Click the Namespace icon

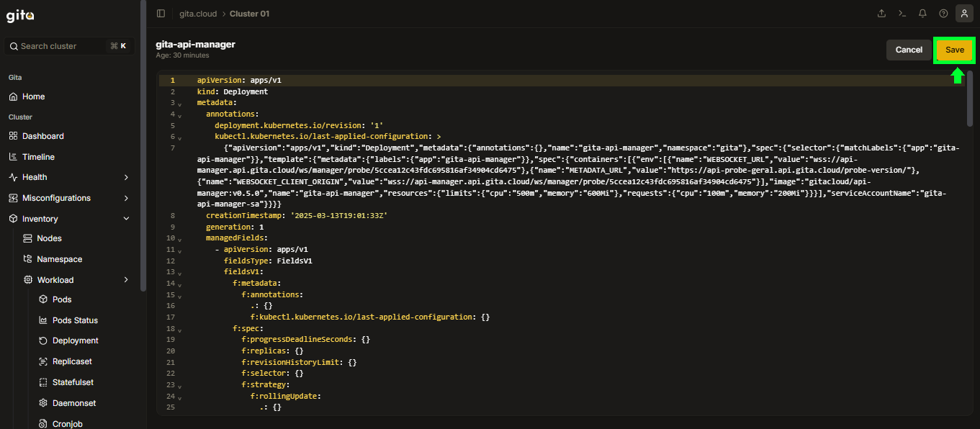click(x=28, y=259)
